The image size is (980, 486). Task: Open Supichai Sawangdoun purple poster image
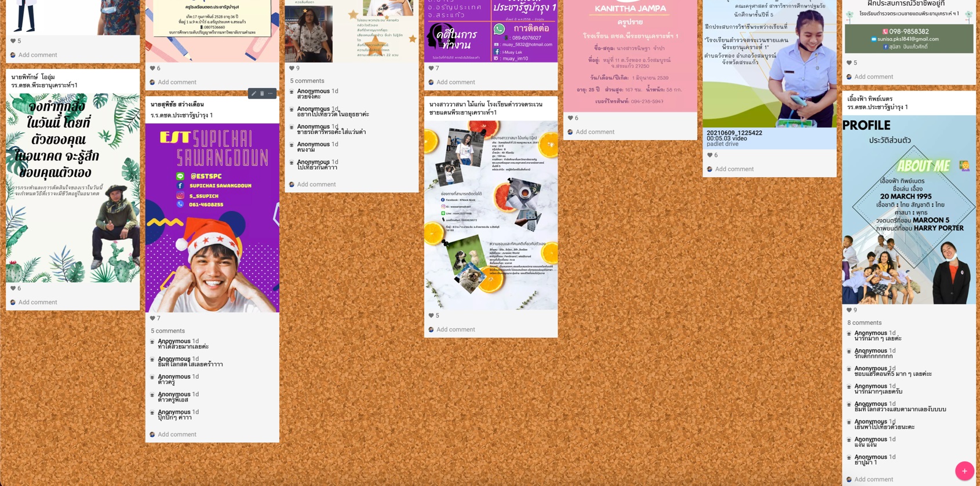coord(212,218)
